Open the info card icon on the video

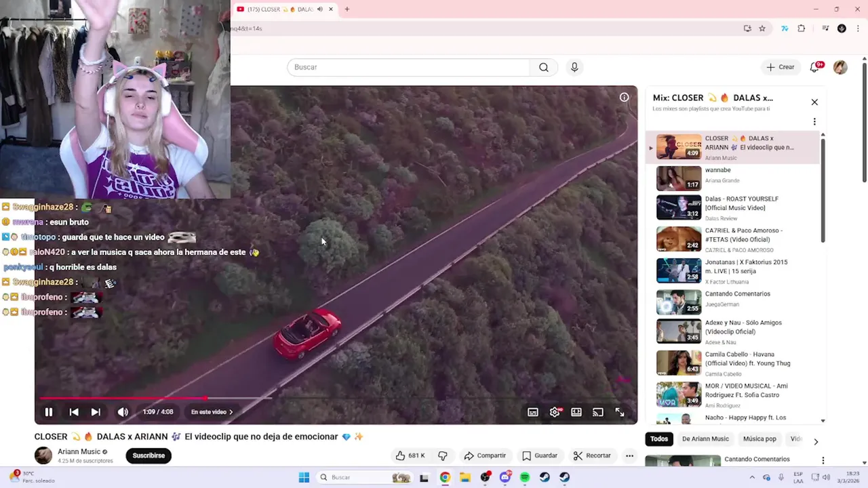pyautogui.click(x=624, y=98)
